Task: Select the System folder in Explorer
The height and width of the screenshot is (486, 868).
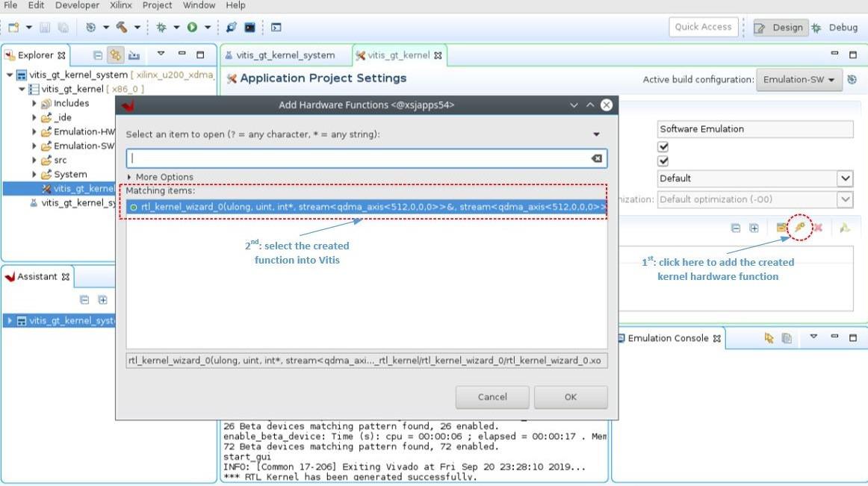Action: pyautogui.click(x=70, y=175)
